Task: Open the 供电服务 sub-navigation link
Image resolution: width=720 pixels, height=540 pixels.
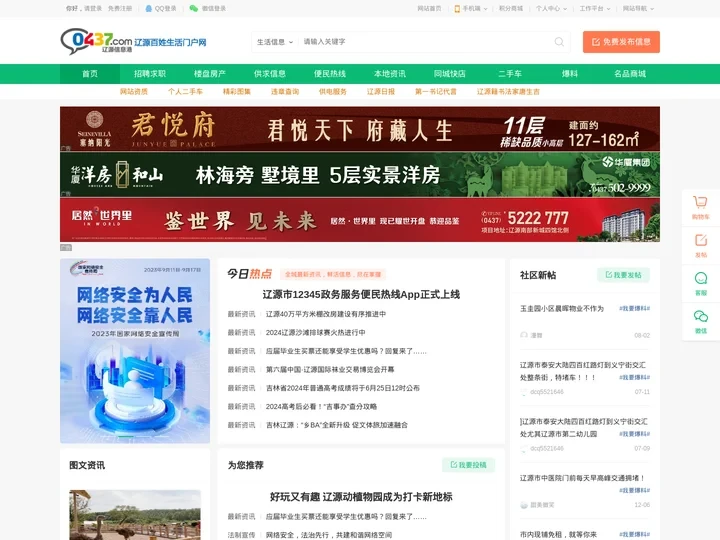Action: pos(333,91)
